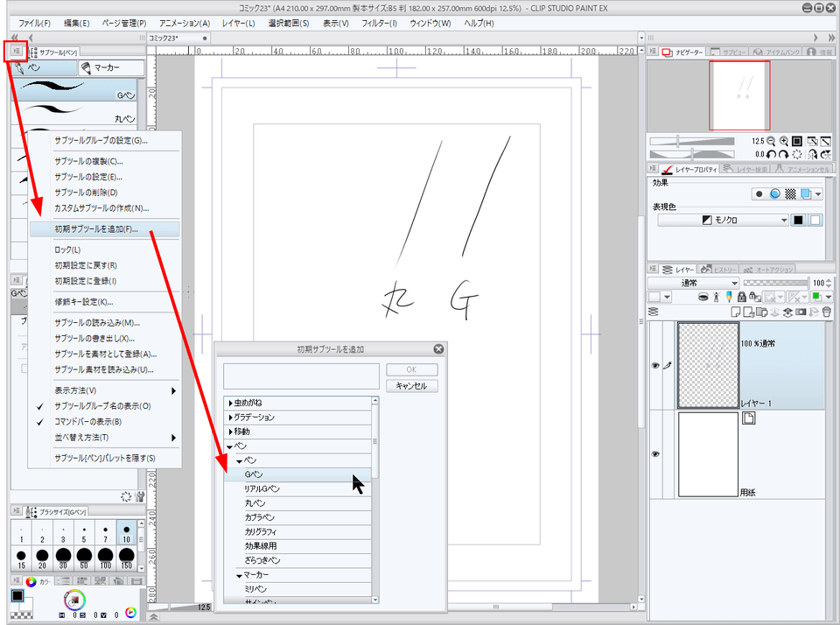Viewport: 840px width, 625px height.
Task: Choose 初期サブツールを追加(F)... menu item
Action: tap(105, 229)
